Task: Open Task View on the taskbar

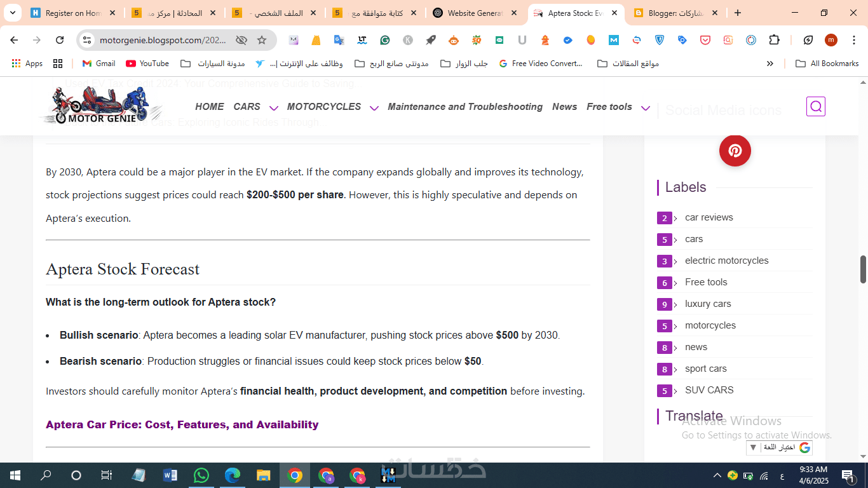Action: pyautogui.click(x=107, y=475)
